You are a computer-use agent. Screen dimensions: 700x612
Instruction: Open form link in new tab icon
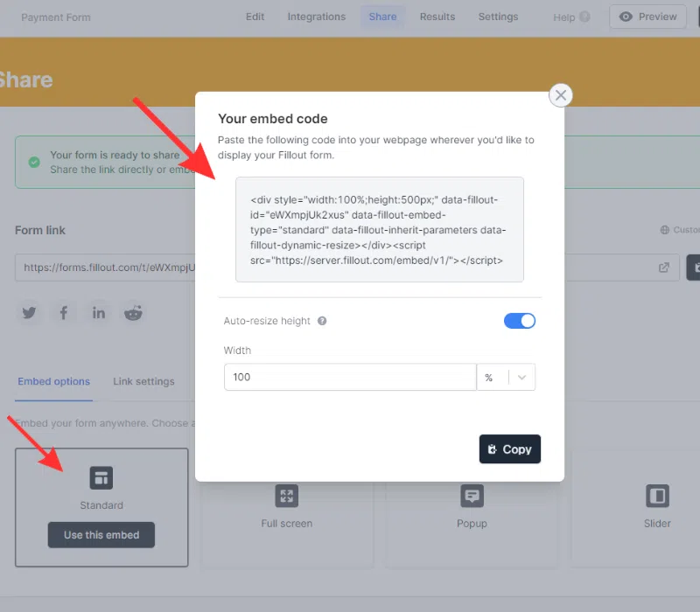click(x=664, y=268)
